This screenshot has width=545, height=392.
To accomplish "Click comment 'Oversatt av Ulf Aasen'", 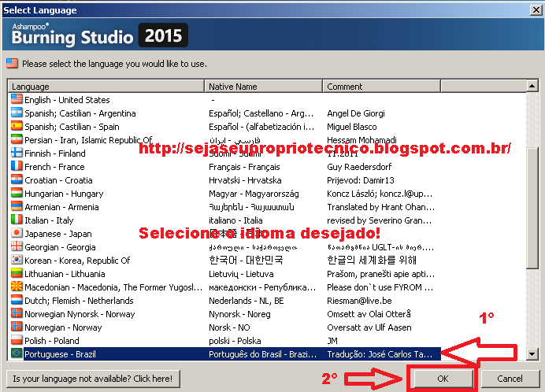I will (x=369, y=327).
